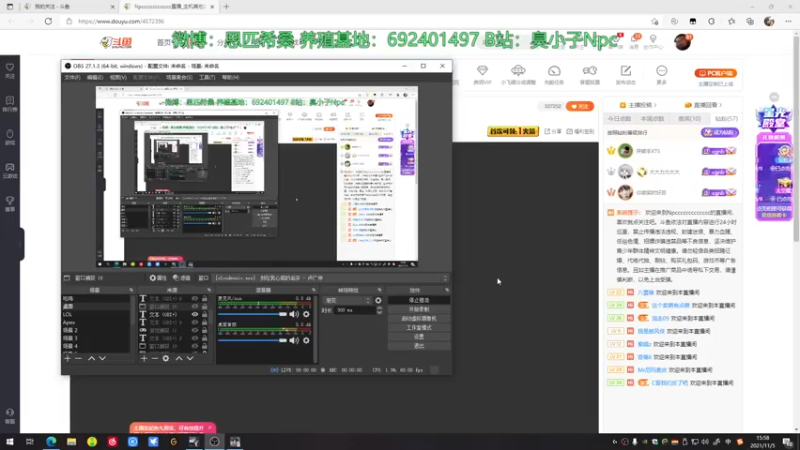Open the 编辑(E) menu in OBS
The image size is (800, 450).
(x=95, y=78)
